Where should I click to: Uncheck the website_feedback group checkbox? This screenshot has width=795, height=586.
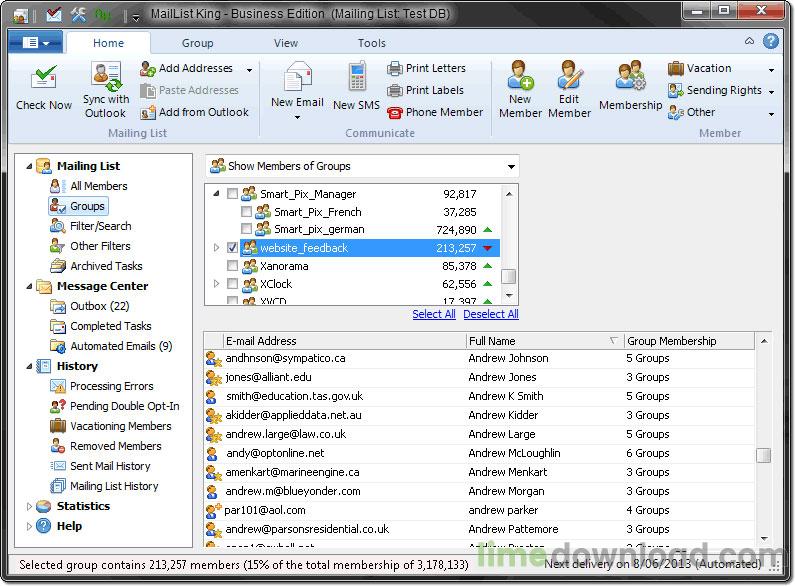233,248
